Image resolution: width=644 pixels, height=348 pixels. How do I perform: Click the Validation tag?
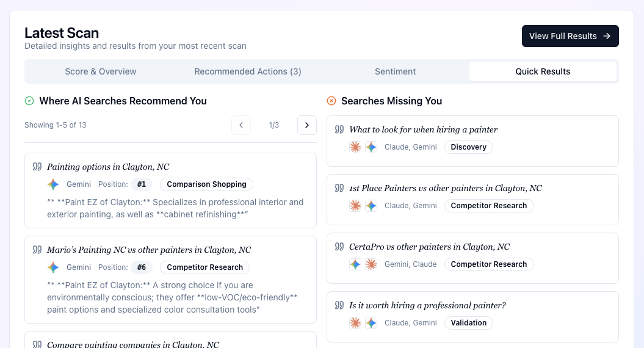(x=469, y=323)
